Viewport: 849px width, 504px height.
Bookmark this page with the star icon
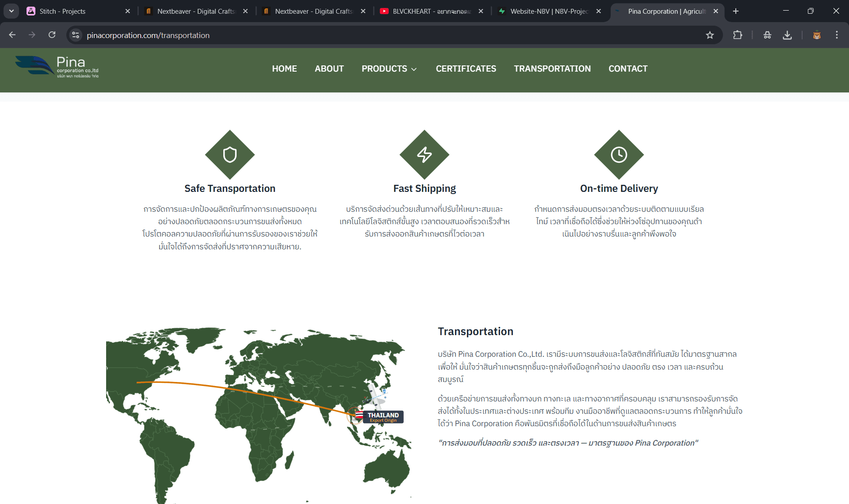click(710, 35)
